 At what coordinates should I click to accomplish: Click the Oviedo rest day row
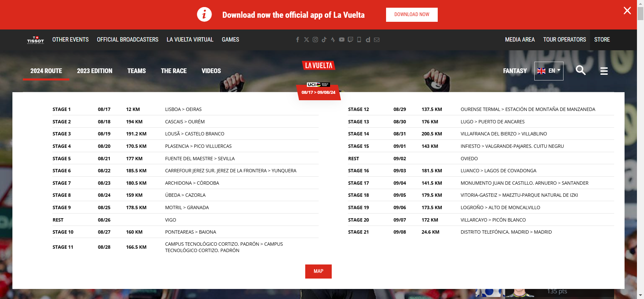point(481,159)
